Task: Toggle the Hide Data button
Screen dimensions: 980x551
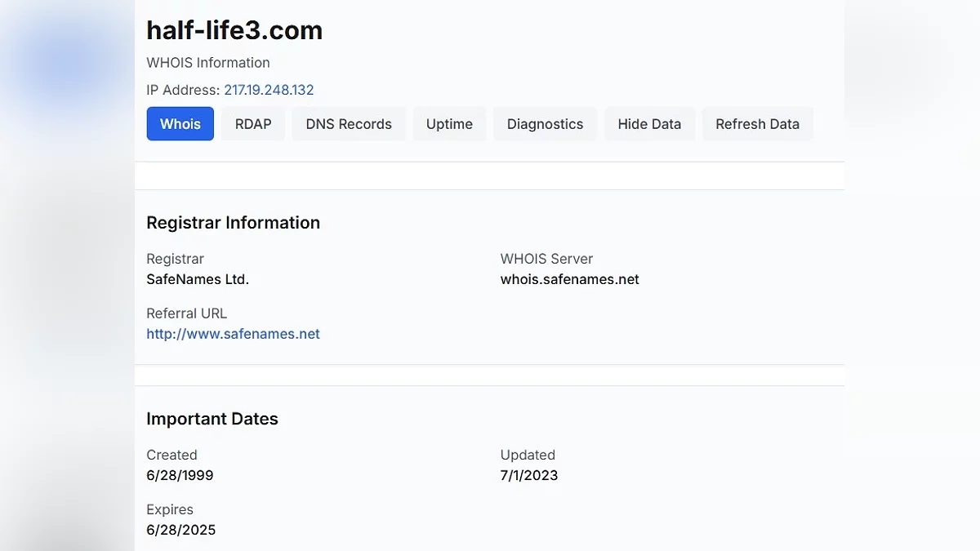Action: 649,124
